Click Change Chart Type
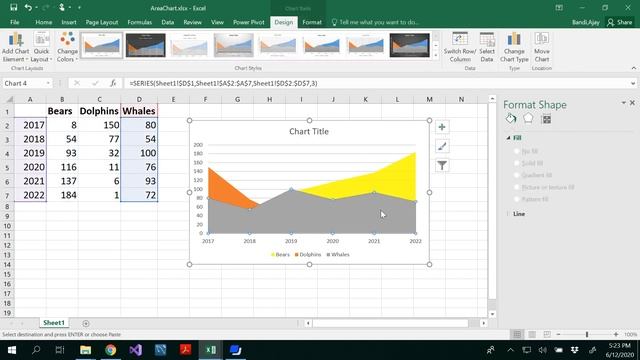Image resolution: width=640 pixels, height=360 pixels. [514, 47]
